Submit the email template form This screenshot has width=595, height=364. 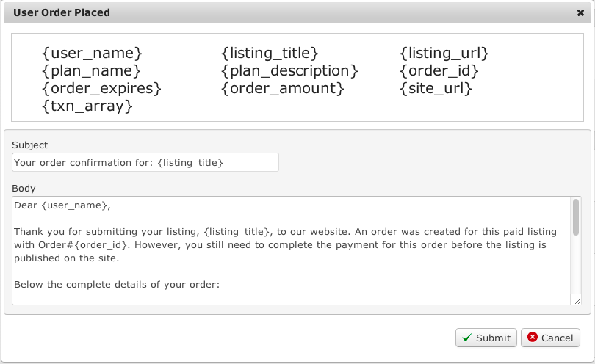[486, 338]
